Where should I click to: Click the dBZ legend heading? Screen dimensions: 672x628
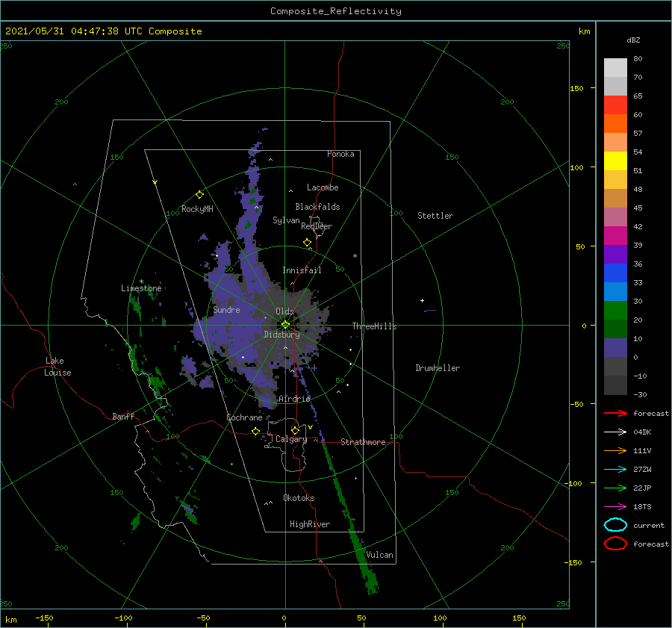pyautogui.click(x=633, y=40)
